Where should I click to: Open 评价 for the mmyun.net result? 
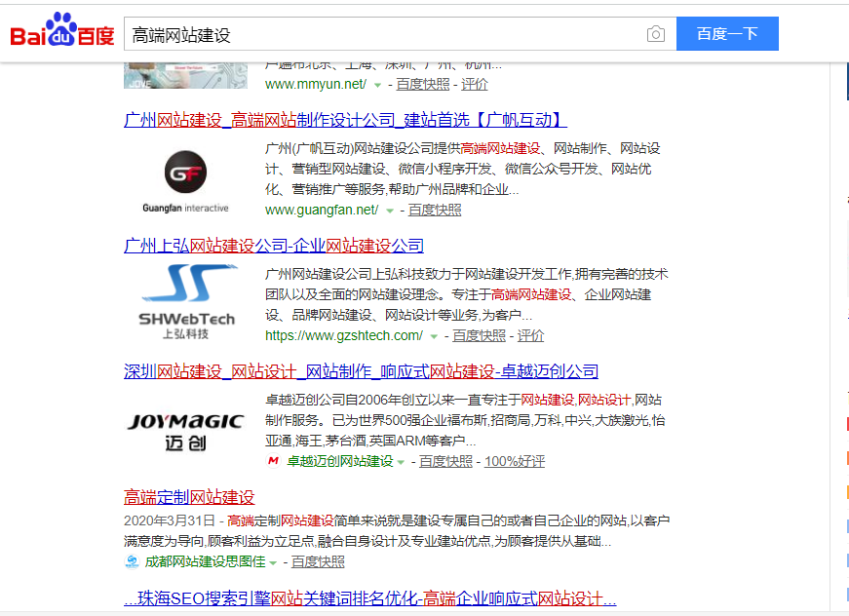click(x=475, y=85)
